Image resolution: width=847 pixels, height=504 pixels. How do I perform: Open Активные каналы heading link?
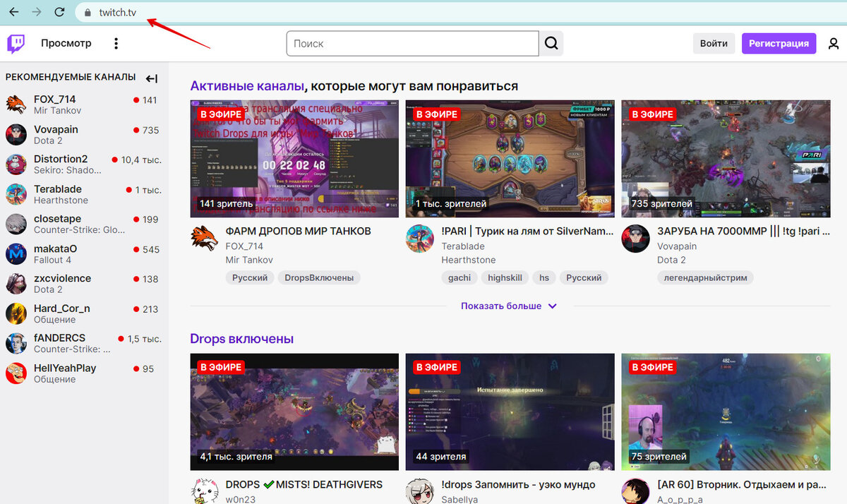click(x=247, y=86)
